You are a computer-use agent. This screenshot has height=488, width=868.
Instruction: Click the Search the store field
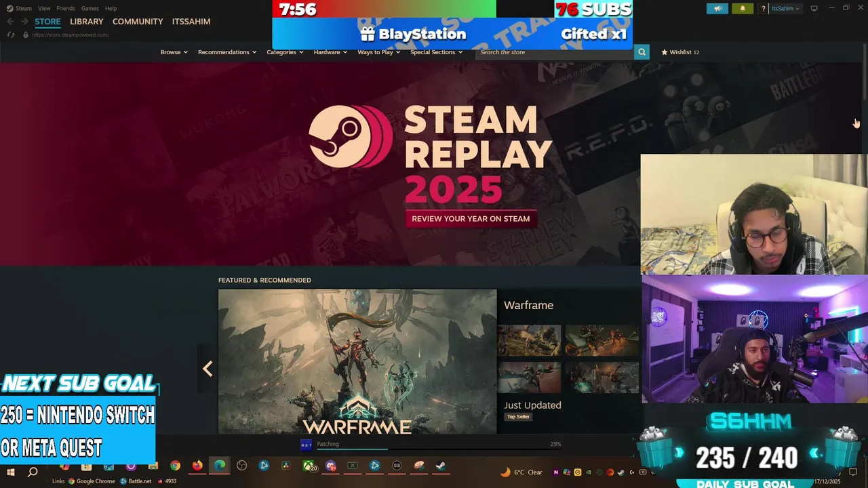point(555,52)
